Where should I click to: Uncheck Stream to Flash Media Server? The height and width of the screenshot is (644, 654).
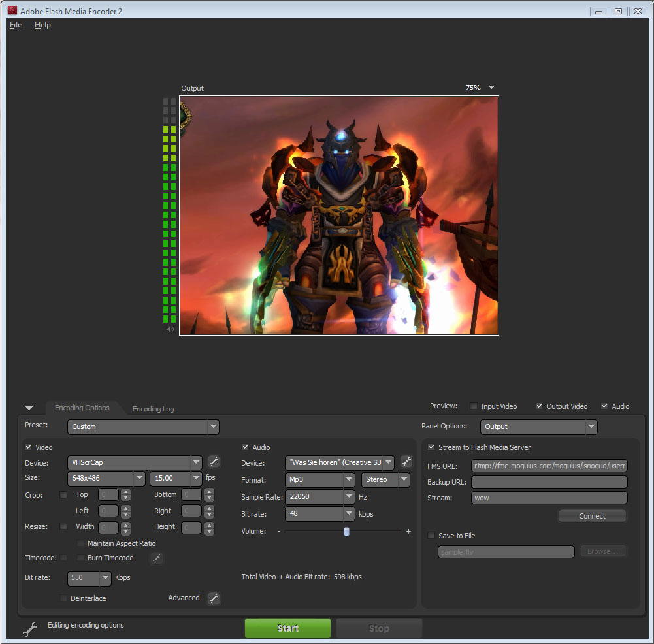point(431,447)
